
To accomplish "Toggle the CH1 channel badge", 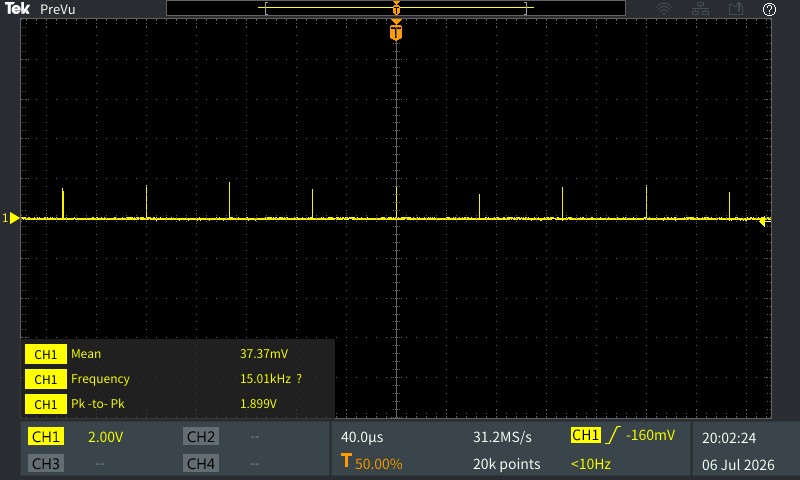I will [45, 437].
